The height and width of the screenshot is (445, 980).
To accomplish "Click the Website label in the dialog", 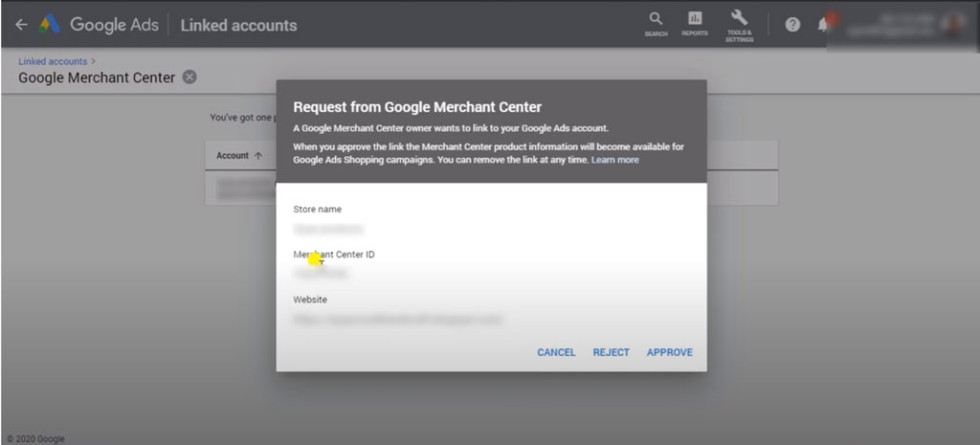I will (x=310, y=300).
